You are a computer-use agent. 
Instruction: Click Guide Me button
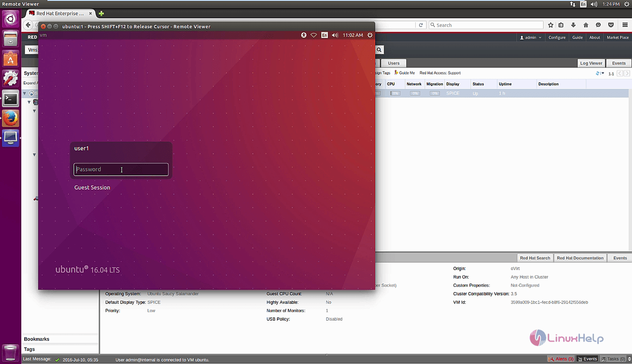405,73
